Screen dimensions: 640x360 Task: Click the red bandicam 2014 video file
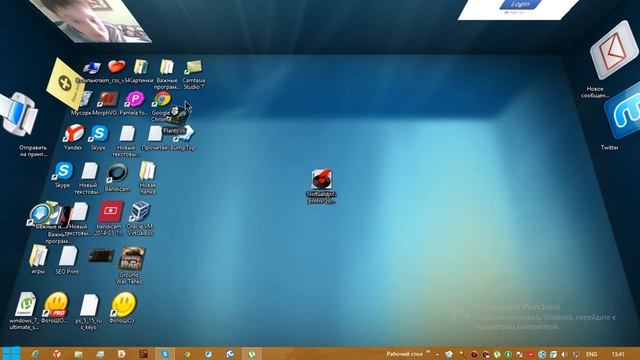(110, 211)
